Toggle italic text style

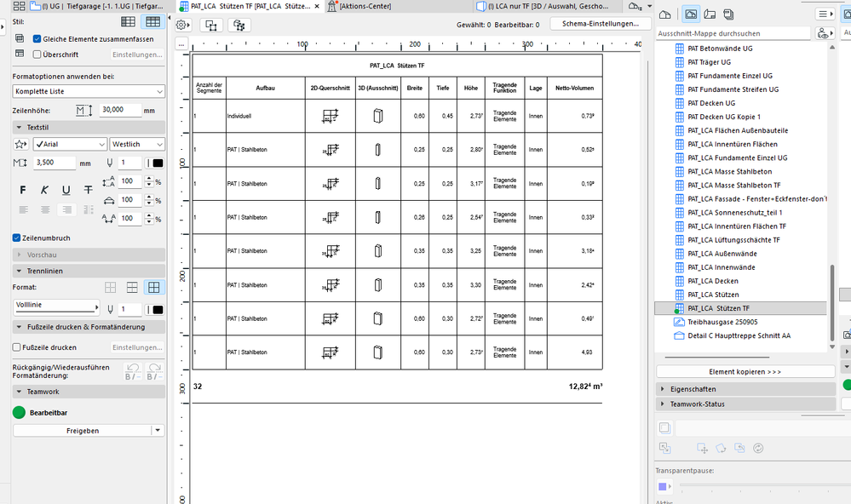click(44, 190)
